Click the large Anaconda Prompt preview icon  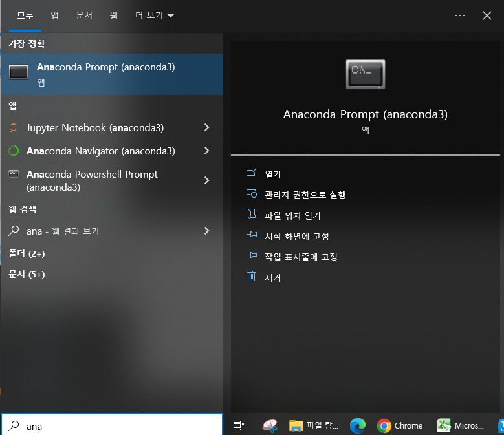pos(366,74)
